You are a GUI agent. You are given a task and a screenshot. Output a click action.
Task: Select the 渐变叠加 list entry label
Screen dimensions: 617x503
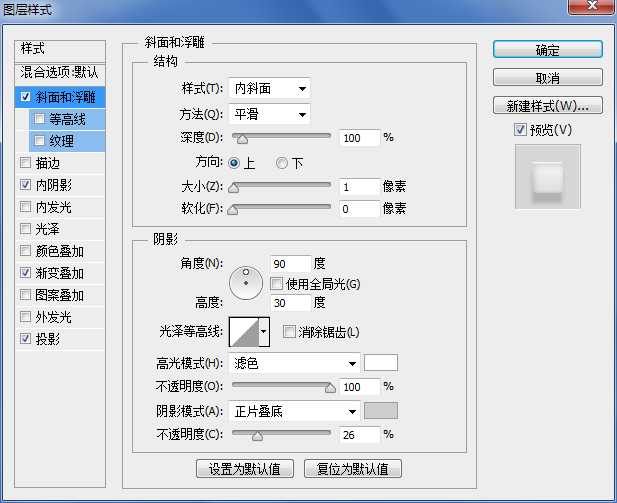coord(59,273)
